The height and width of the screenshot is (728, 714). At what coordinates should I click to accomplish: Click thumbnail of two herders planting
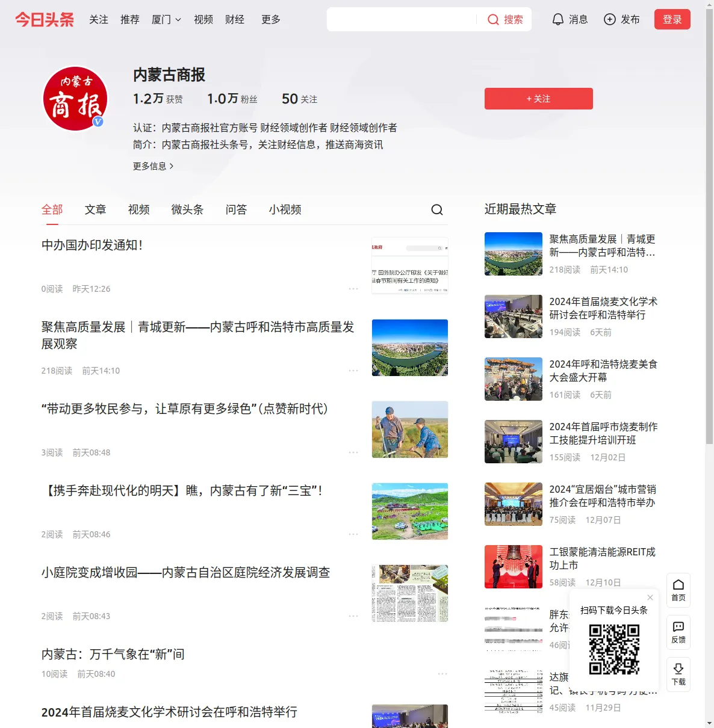(x=410, y=430)
